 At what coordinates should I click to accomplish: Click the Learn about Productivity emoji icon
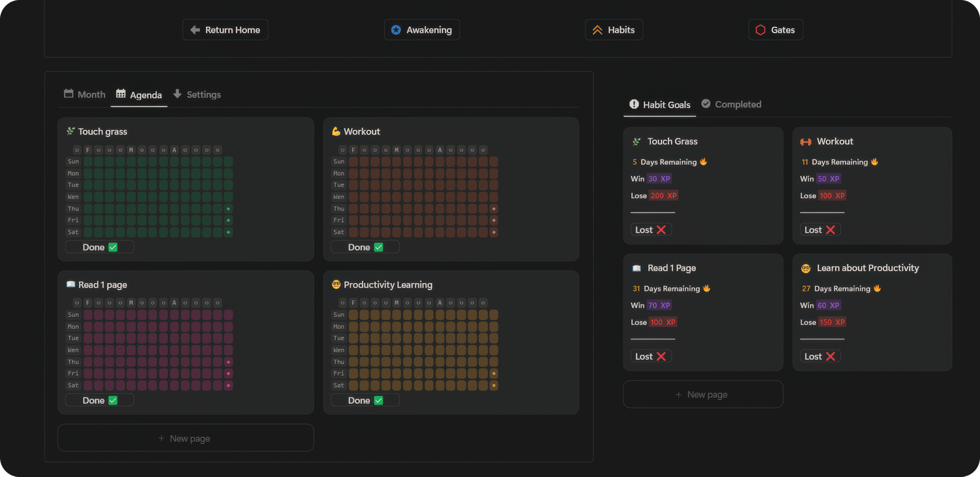point(806,269)
